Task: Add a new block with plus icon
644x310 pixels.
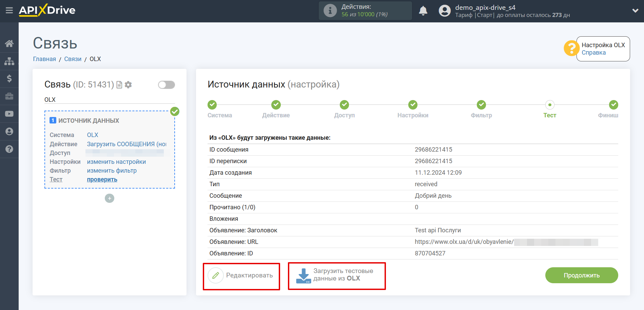Action: pos(110,198)
